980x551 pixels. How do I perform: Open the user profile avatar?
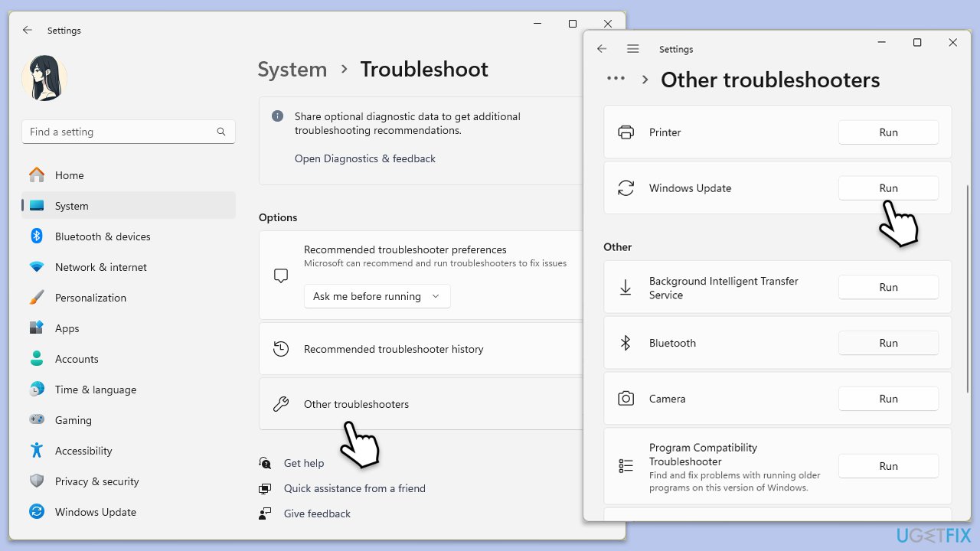(44, 78)
